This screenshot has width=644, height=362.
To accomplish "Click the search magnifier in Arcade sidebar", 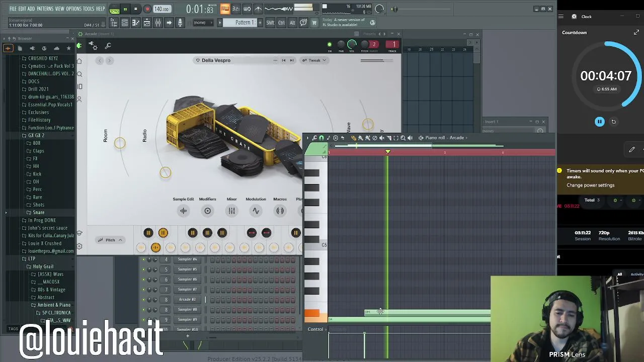I will click(79, 74).
